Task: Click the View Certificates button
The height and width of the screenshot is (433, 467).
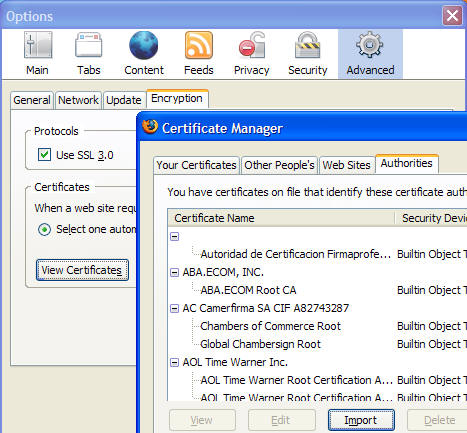Action: (x=82, y=270)
